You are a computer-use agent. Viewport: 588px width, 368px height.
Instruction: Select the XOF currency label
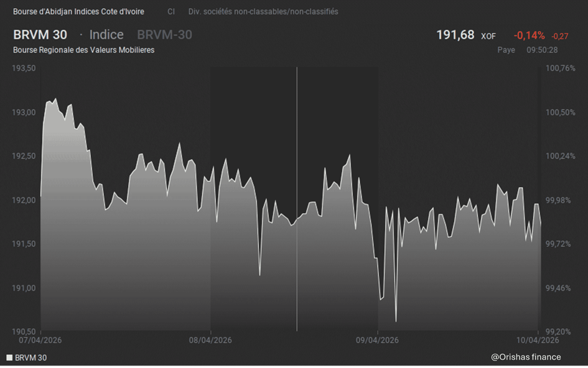[488, 36]
